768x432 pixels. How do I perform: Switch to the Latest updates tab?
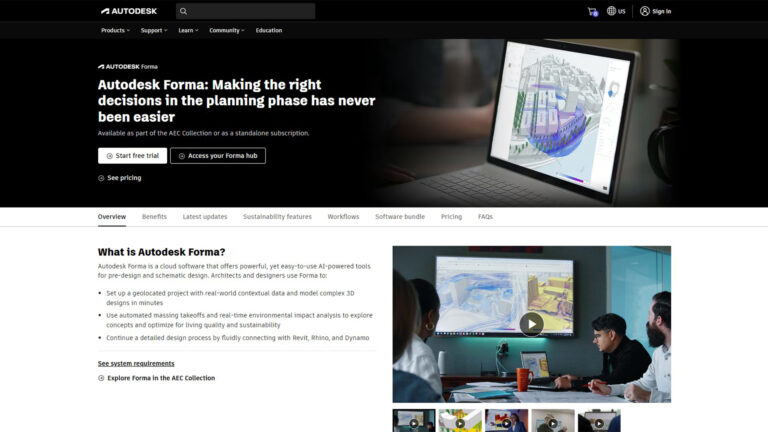pyautogui.click(x=205, y=216)
